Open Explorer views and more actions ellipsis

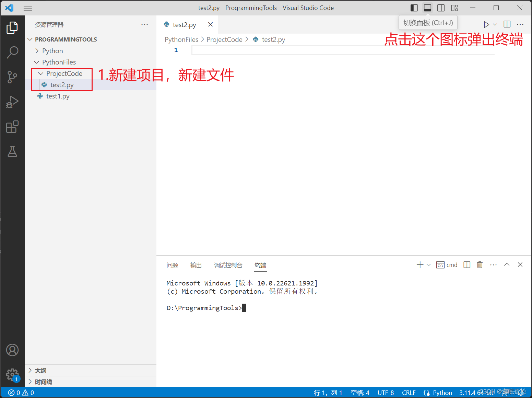point(145,24)
